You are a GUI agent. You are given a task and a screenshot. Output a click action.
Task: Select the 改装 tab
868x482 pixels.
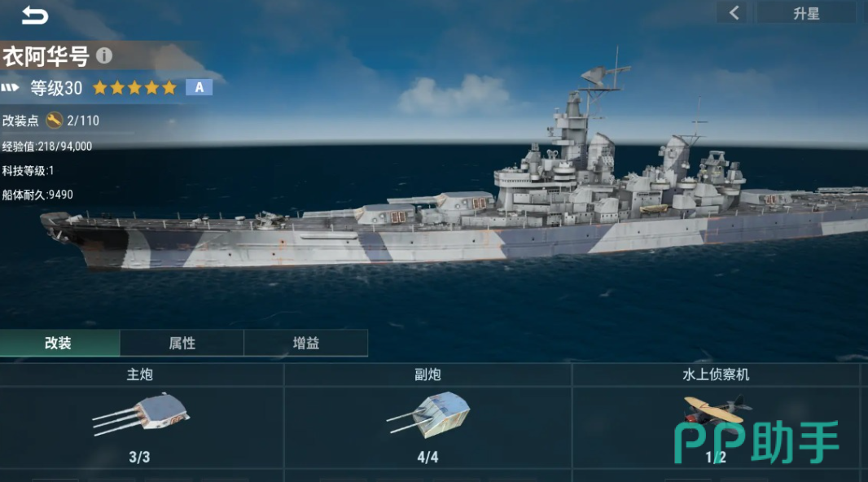59,343
